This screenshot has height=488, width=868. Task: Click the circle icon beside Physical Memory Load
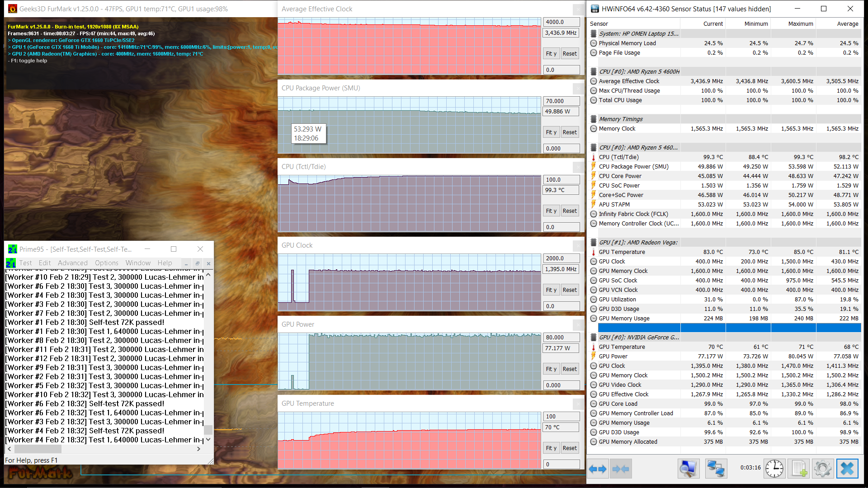pos(594,43)
